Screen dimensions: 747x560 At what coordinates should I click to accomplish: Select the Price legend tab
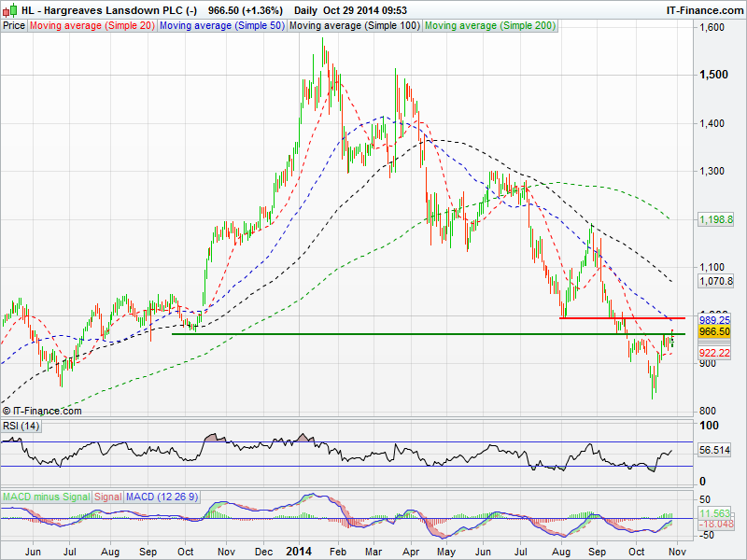point(14,26)
